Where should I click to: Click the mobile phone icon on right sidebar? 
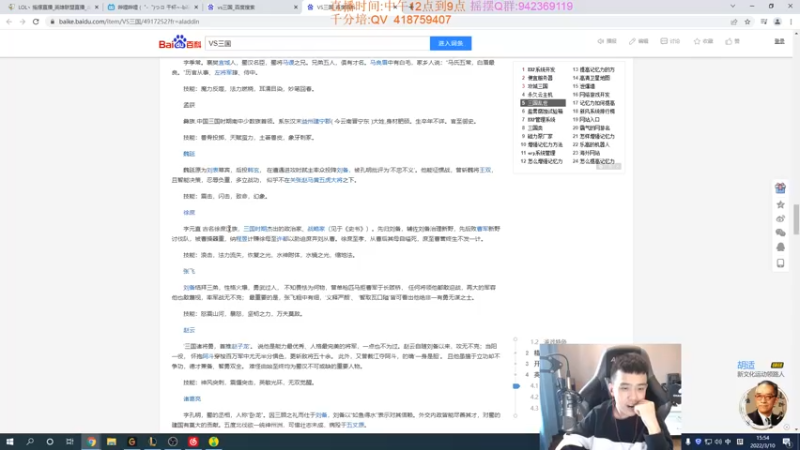point(780,263)
